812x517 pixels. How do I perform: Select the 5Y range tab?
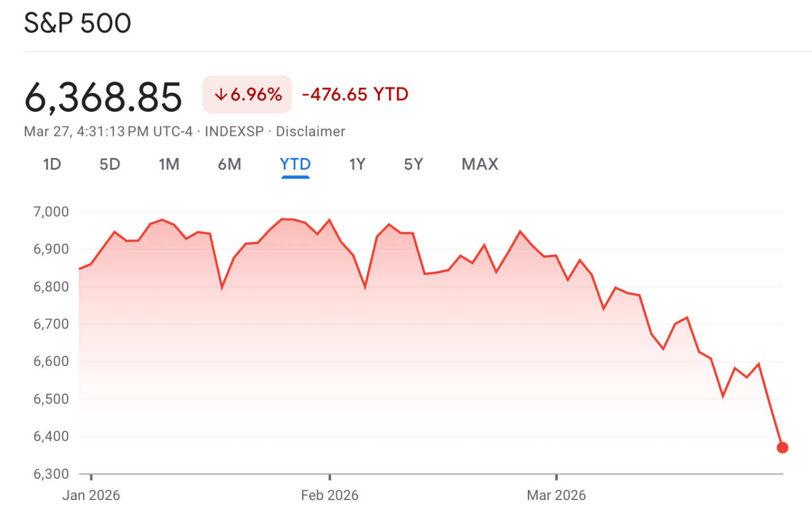413,164
